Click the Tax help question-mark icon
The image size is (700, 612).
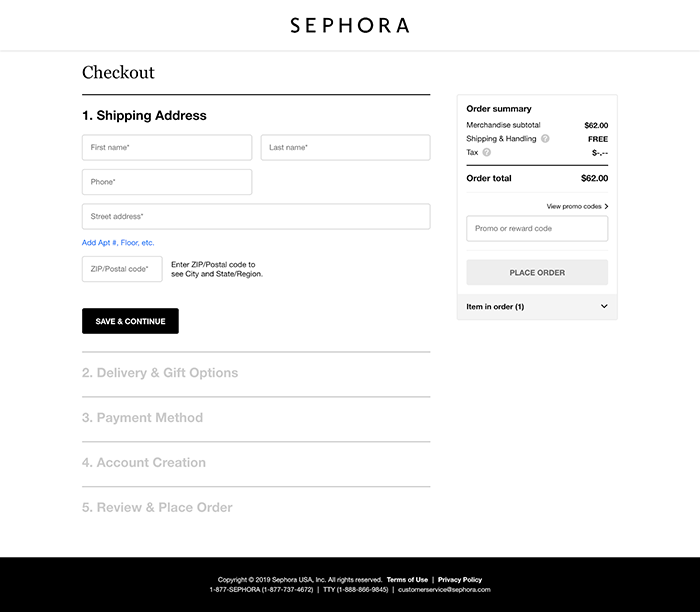click(x=487, y=153)
